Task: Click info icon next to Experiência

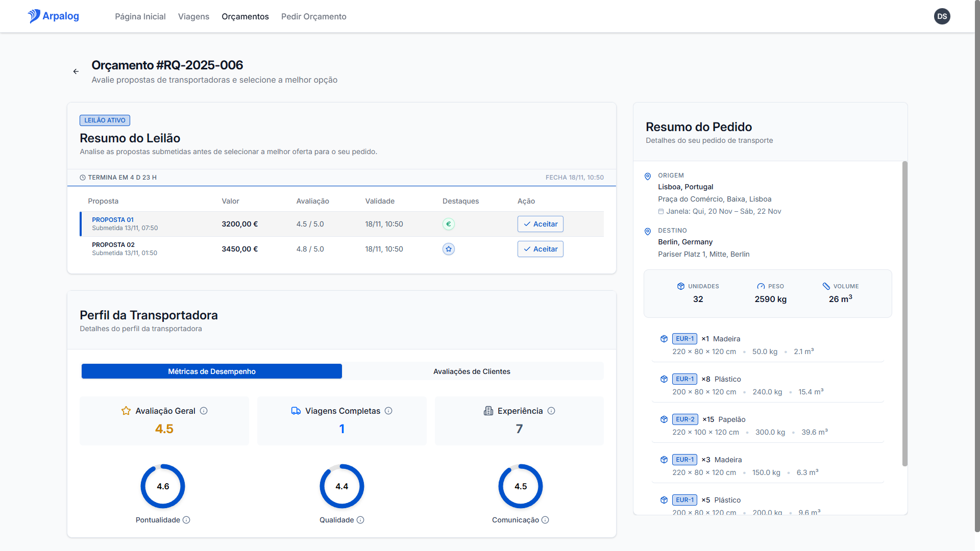Action: coord(551,411)
